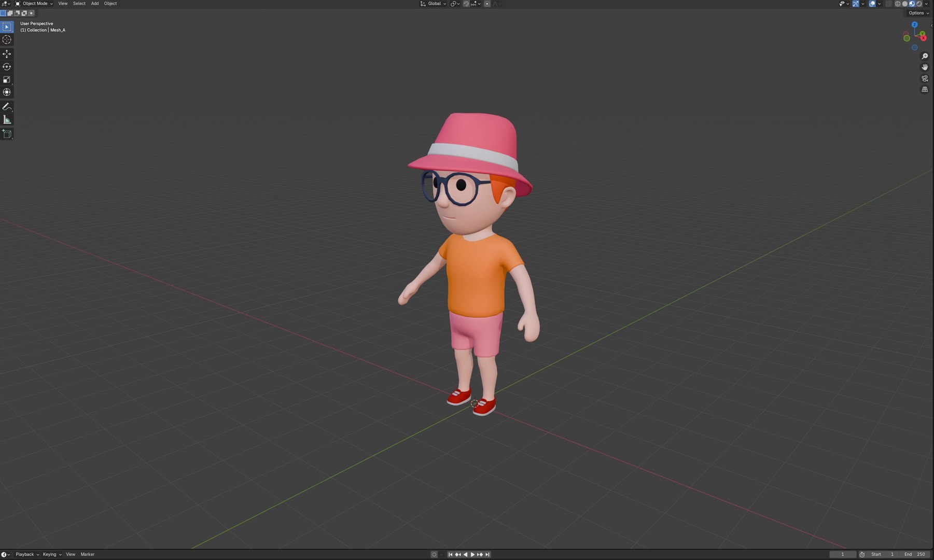
Task: Jump to last frame
Action: coord(487,554)
